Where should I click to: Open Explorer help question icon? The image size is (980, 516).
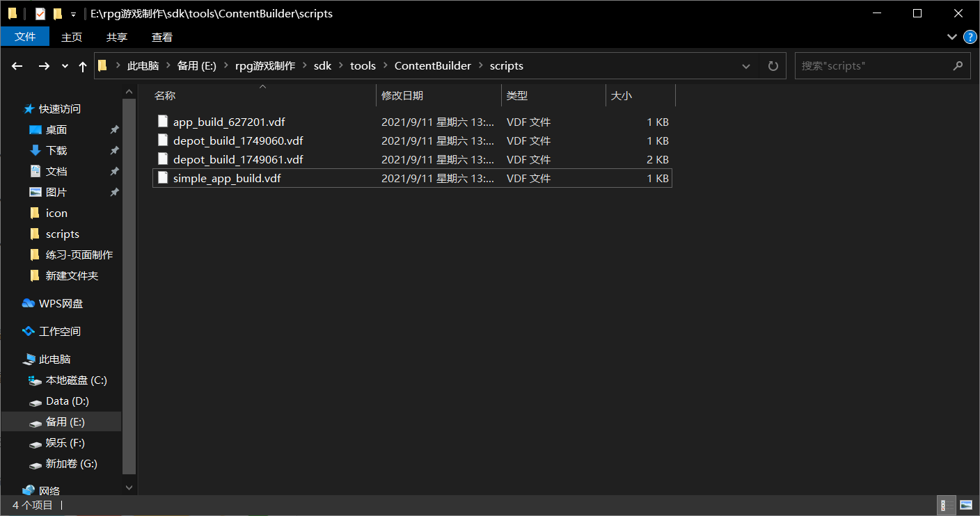[970, 37]
